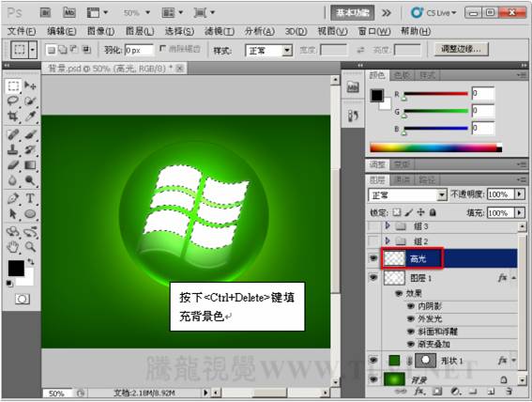Select the Path Selection tool
Screen dimensions: 532x402
tap(13, 214)
